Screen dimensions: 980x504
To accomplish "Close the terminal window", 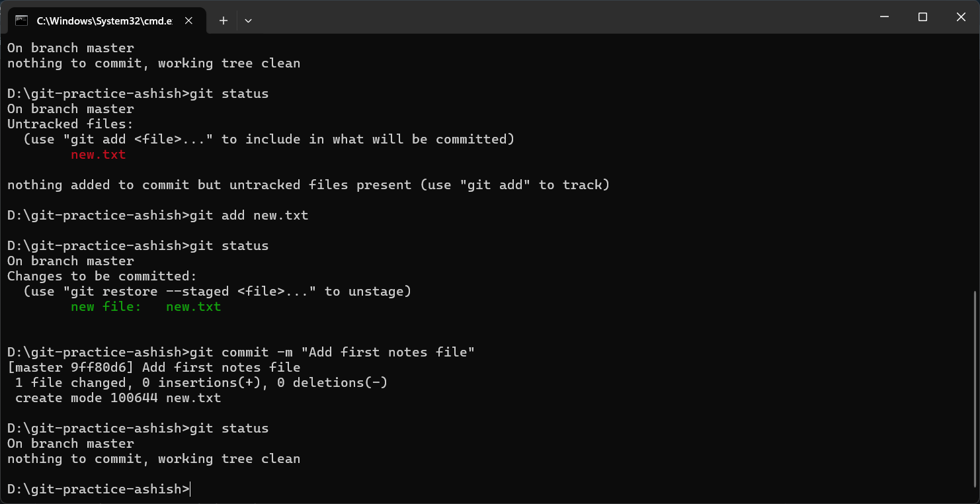I will pyautogui.click(x=961, y=17).
